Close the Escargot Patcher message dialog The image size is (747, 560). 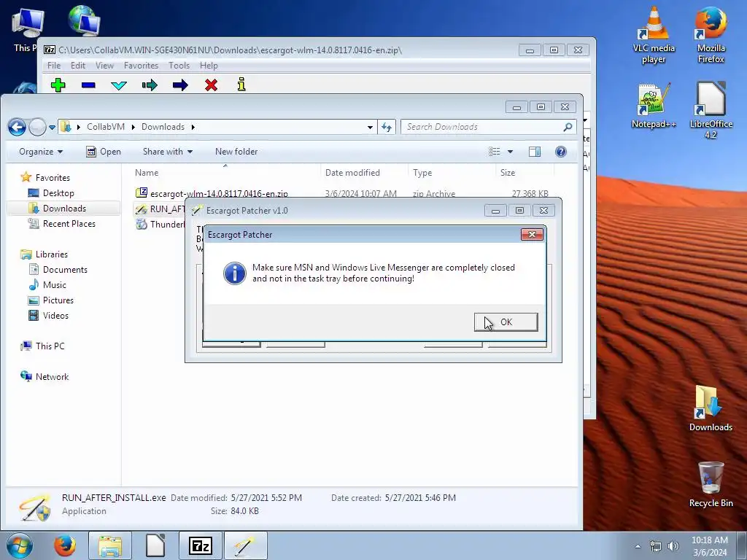(532, 234)
